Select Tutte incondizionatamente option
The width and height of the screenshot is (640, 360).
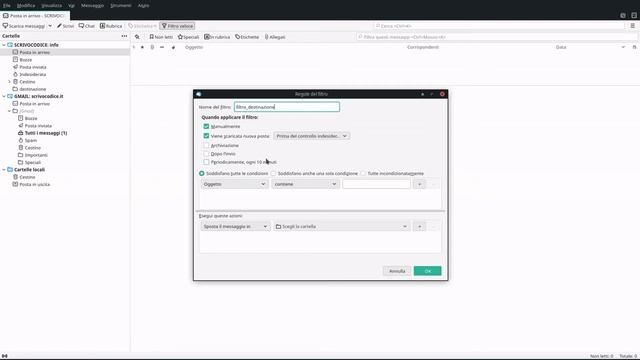363,173
